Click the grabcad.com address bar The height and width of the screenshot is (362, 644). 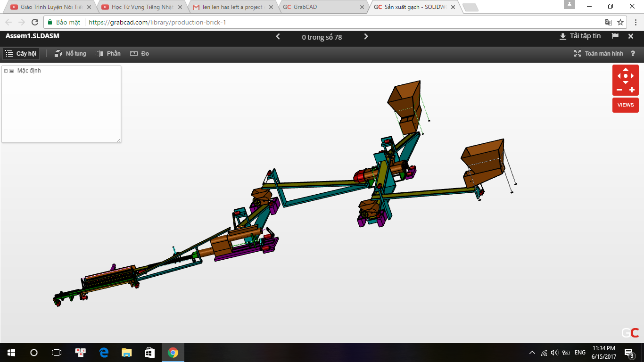point(336,22)
